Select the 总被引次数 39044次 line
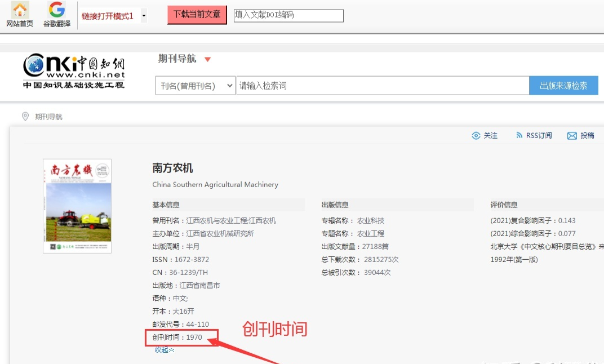 pos(356,273)
